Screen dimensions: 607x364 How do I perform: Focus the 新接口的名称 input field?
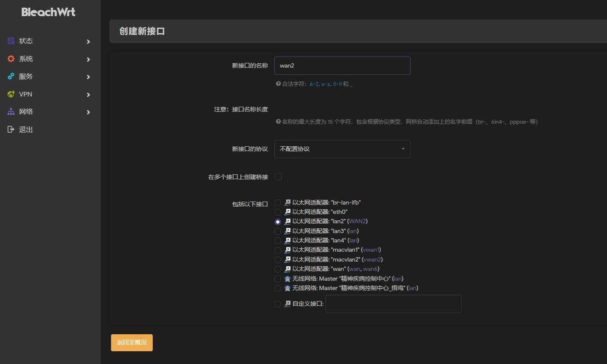342,65
